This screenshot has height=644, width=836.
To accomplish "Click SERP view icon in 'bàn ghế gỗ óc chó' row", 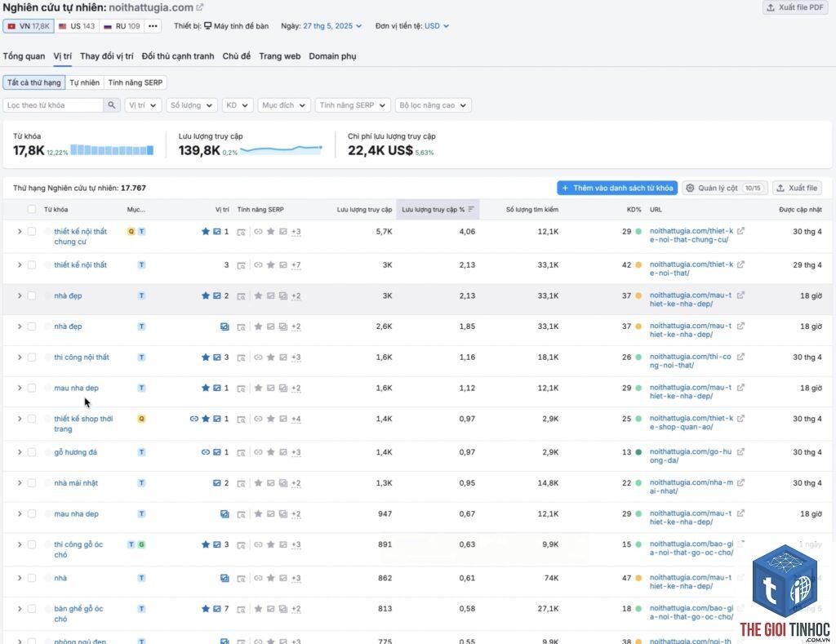I will 241,609.
